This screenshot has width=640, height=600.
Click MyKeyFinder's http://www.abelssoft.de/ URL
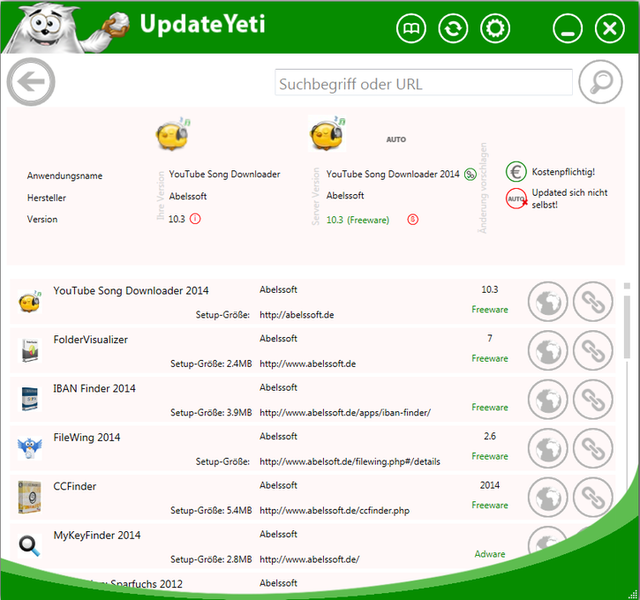[309, 560]
